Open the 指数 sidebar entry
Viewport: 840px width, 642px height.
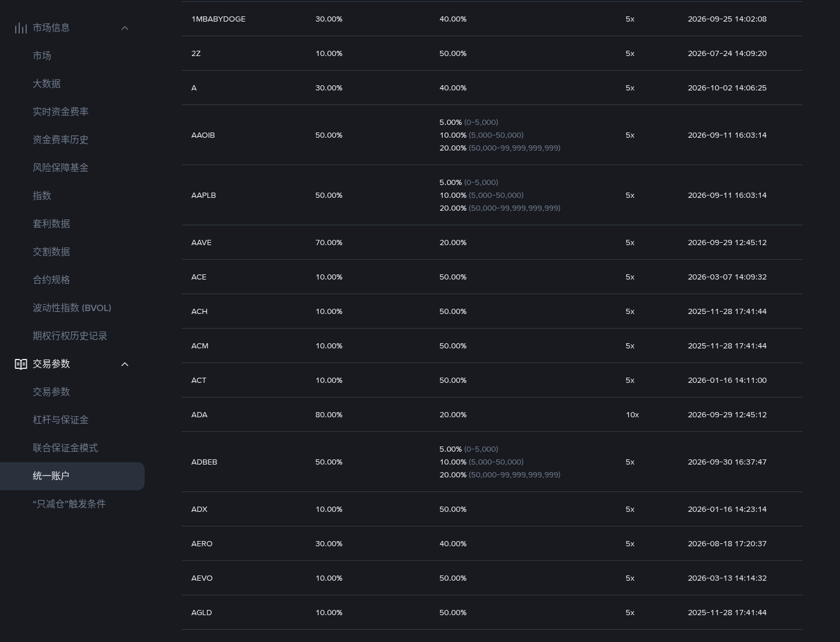click(x=42, y=196)
